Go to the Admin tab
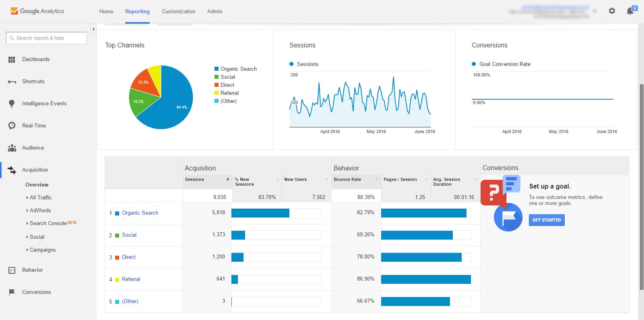This screenshot has height=320, width=644. pos(215,11)
